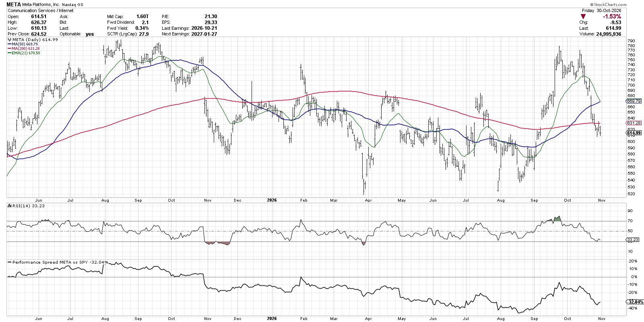Click the Meta Platforms, Inc. company name
This screenshot has height=322, width=644.
pyautogui.click(x=41, y=4)
